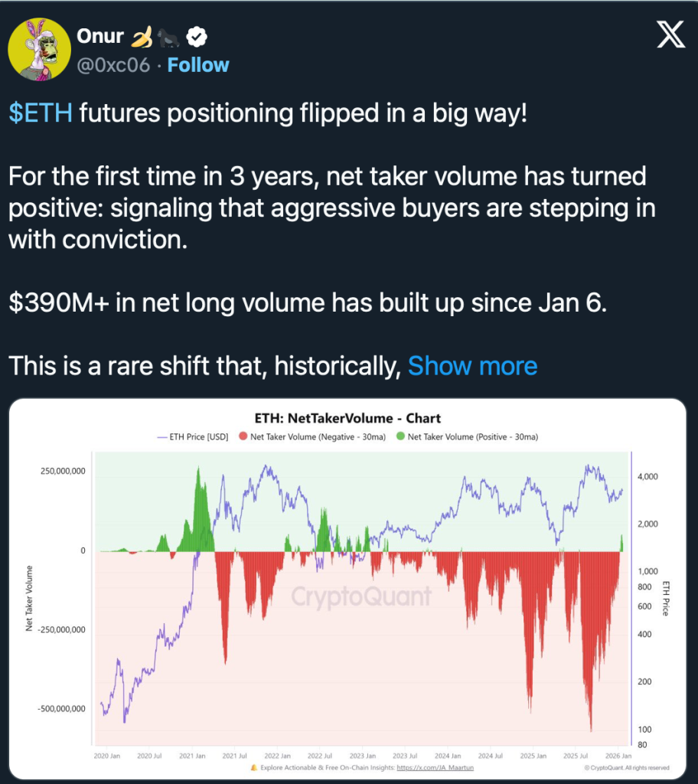
Task: Click the gorilla emoji next to Onur
Action: click(171, 35)
